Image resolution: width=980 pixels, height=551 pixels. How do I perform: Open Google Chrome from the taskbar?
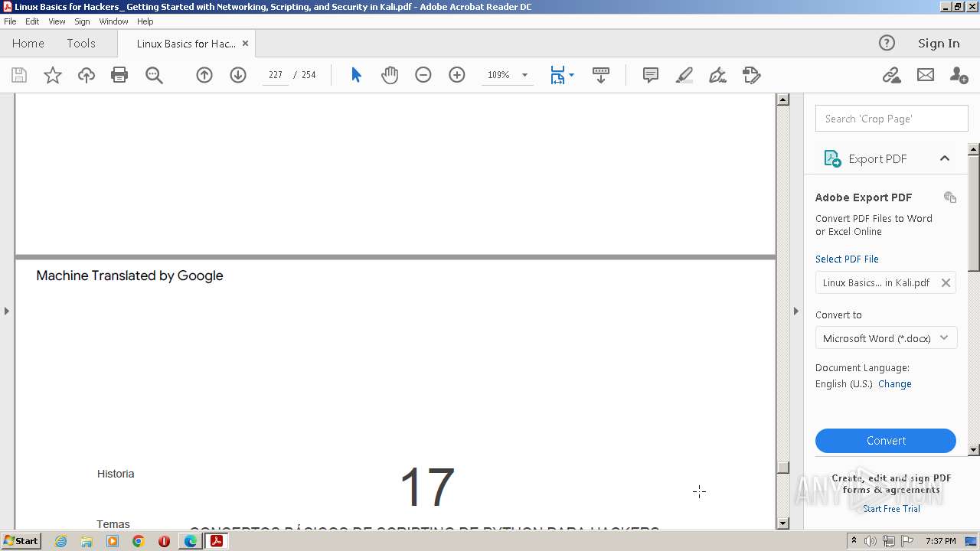click(x=139, y=541)
